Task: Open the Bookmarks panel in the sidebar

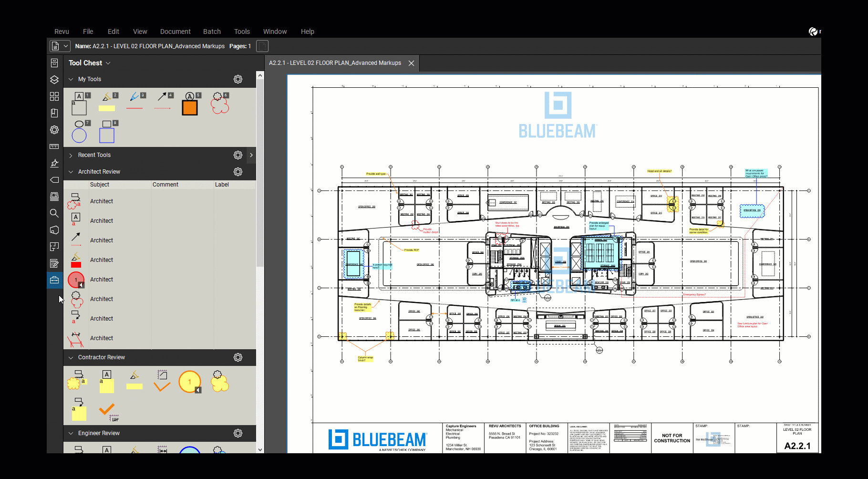Action: tap(54, 113)
